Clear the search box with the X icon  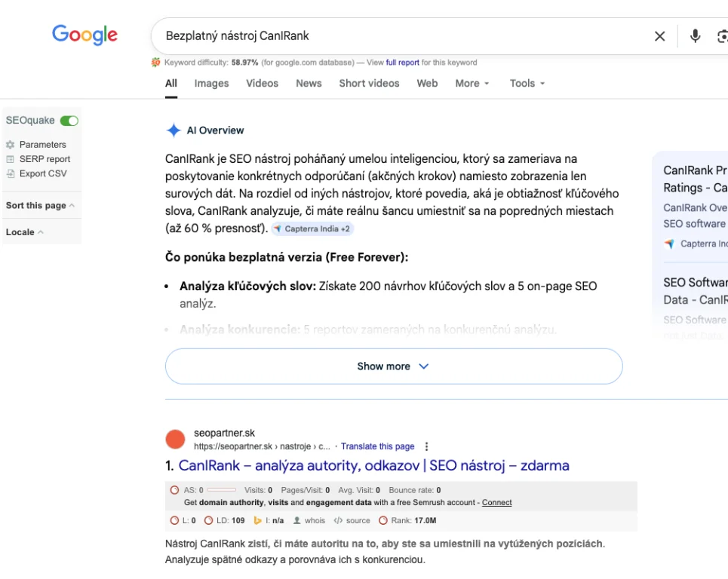tap(659, 36)
